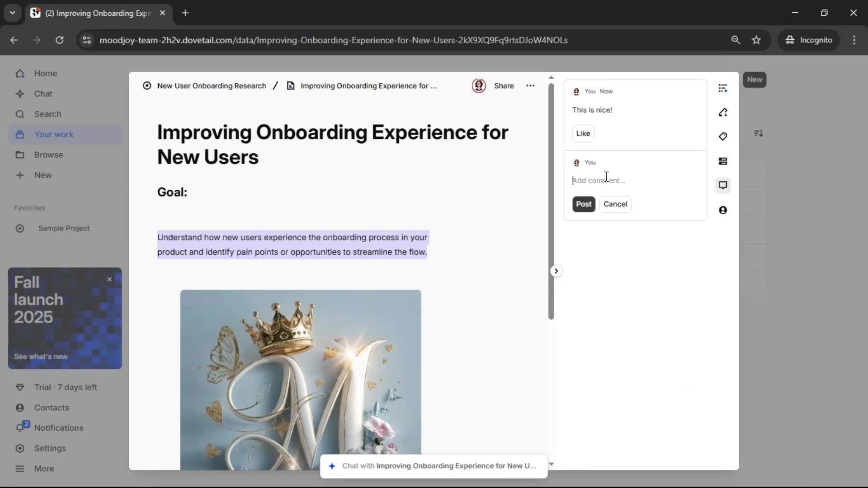Go to Your work in sidebar
Screen dimensions: 868x488
pos(54,134)
